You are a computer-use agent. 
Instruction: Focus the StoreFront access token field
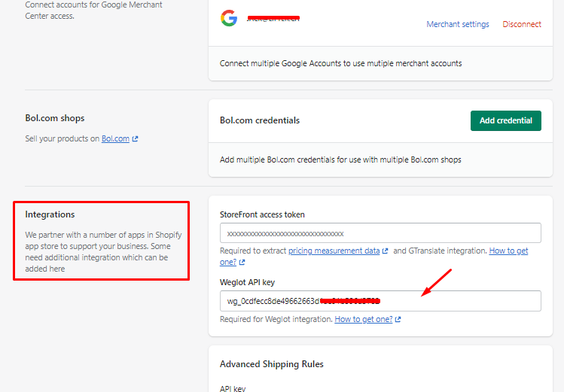[380, 232]
